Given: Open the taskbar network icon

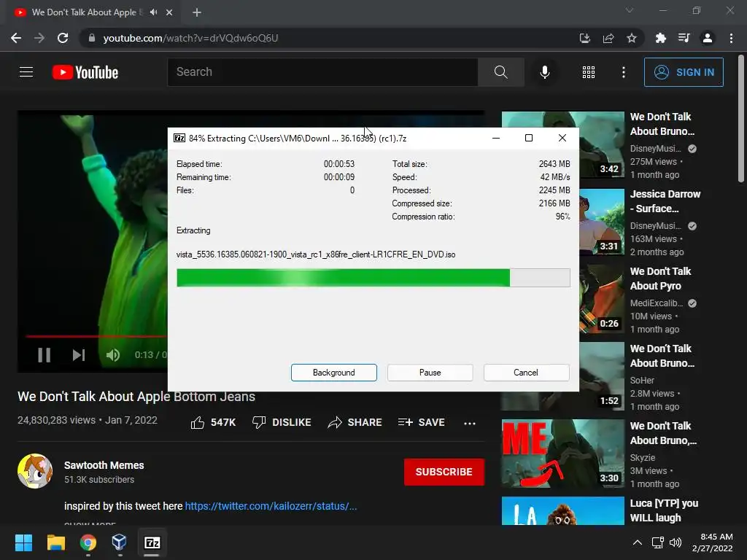Looking at the screenshot, I should pos(657,542).
